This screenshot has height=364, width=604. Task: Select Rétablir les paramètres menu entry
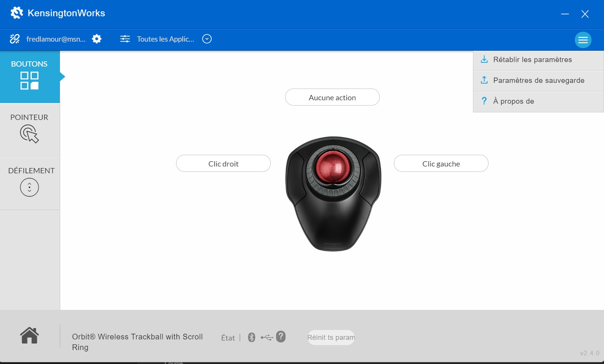(x=538, y=60)
